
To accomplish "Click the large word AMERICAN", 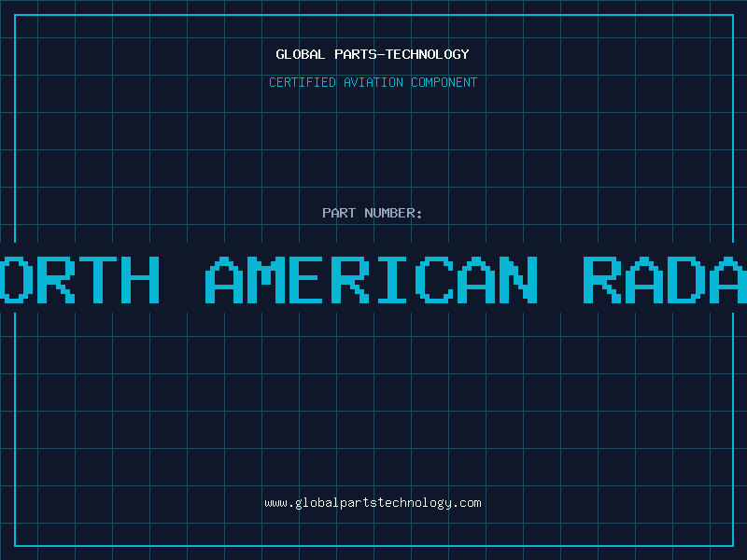I will pos(372,280).
